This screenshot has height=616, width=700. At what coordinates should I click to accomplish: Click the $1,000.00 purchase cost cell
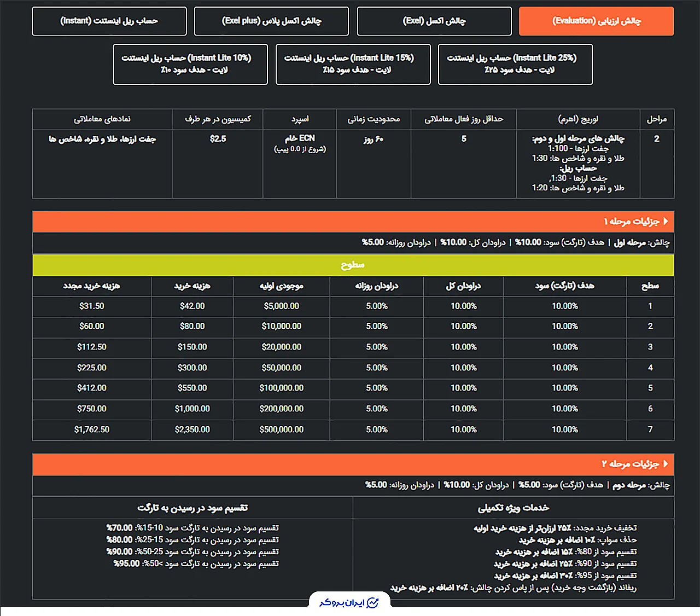192,409
